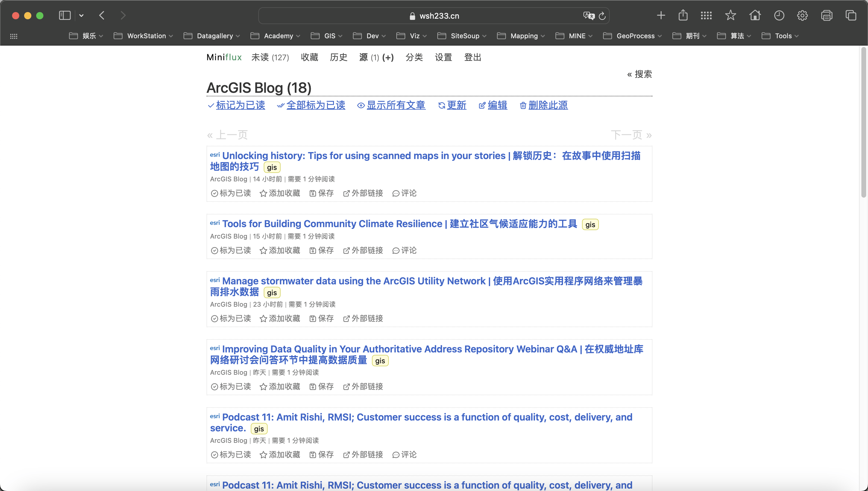This screenshot has height=491, width=868.
Task: Click 保存 on Unlocking history article
Action: 322,193
